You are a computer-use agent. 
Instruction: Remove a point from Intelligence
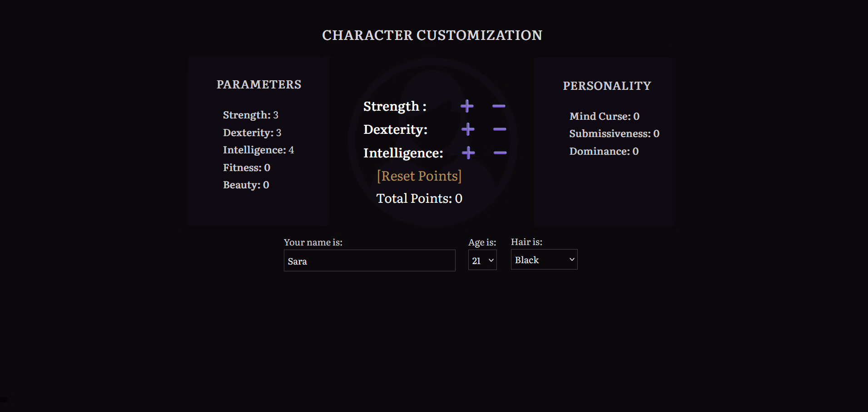tap(500, 153)
